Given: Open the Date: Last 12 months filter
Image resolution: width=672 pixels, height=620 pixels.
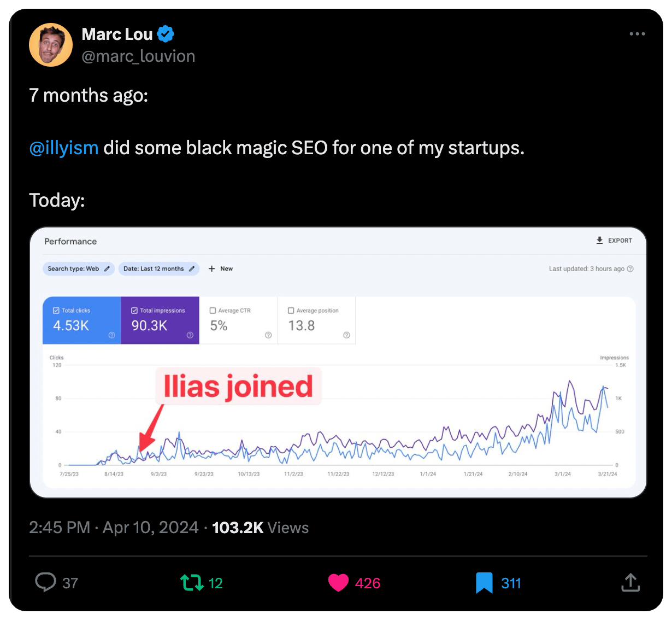Looking at the screenshot, I should click(x=156, y=268).
